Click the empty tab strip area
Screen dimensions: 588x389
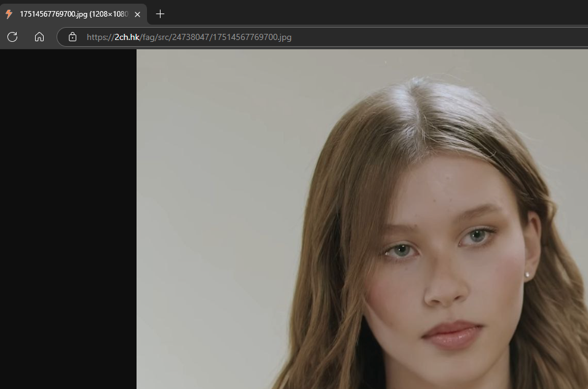coord(369,14)
